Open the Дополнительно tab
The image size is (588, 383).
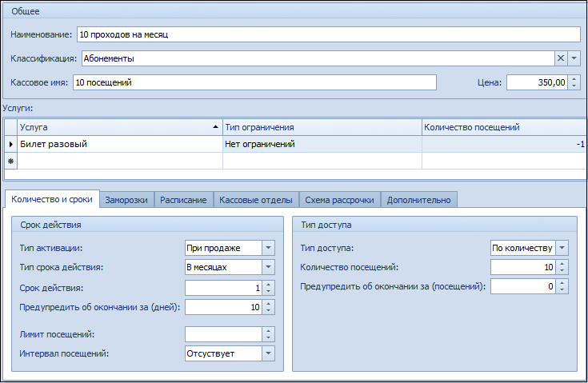(x=419, y=200)
